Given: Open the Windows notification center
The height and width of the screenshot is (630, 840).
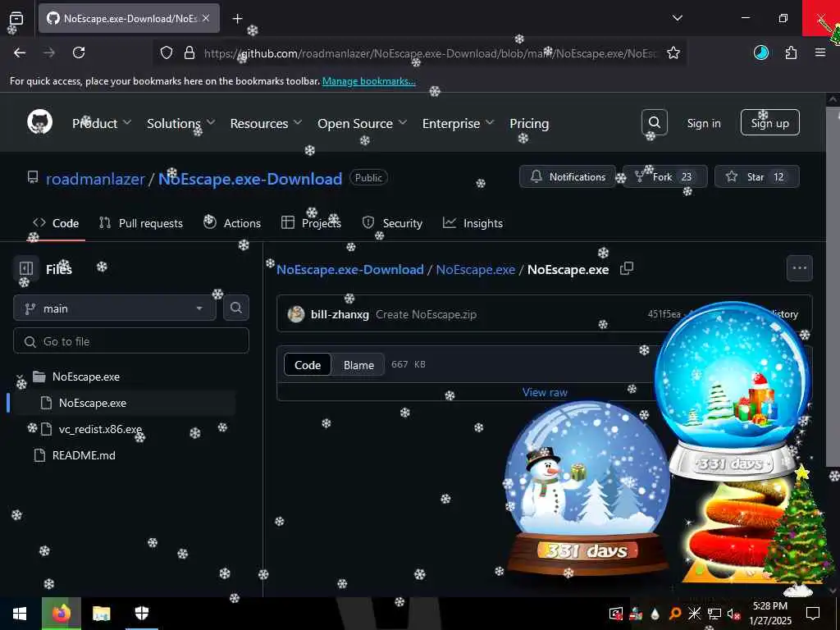Looking at the screenshot, I should tap(813, 614).
